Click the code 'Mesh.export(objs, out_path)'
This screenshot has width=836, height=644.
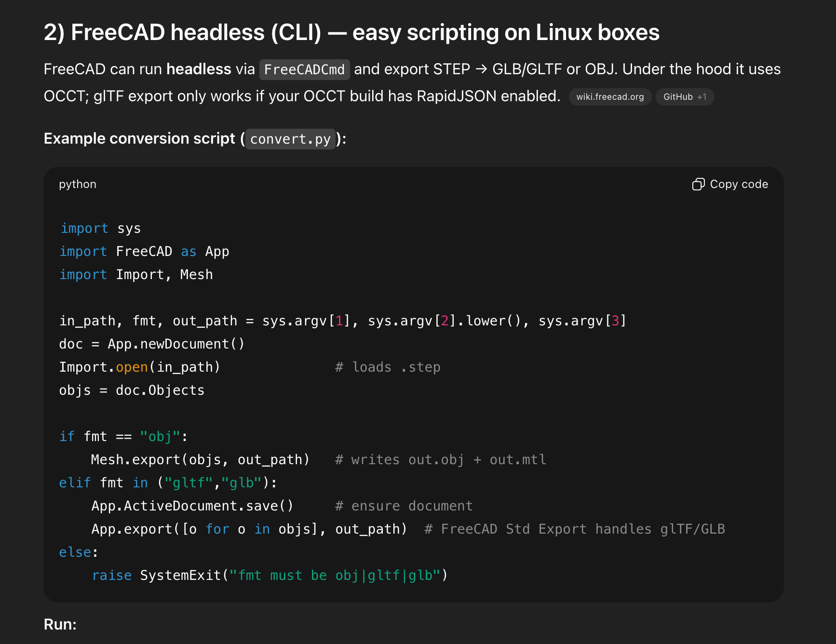200,459
